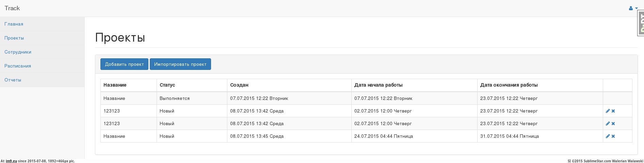Click the Импортировать проект button
644x163 pixels.
[180, 64]
